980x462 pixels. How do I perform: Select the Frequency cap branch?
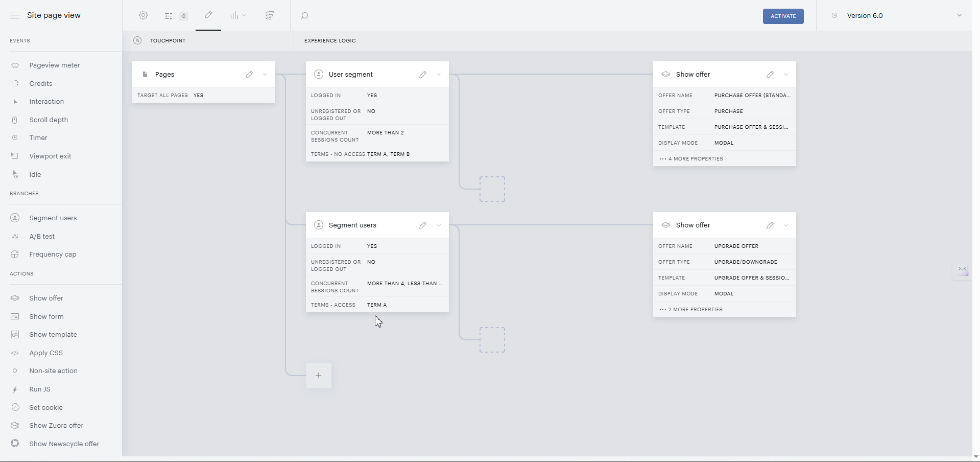coord(53,255)
